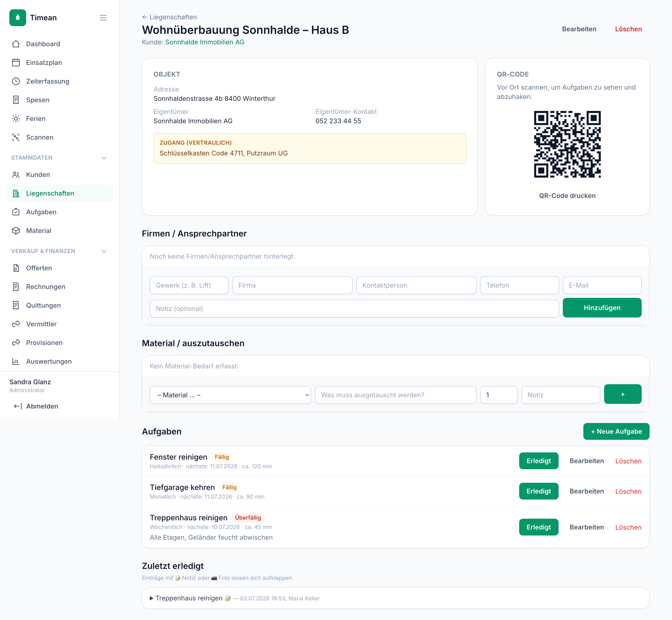Delete the Treppenhaus reinigen task
The image size is (672, 620).
pos(628,527)
